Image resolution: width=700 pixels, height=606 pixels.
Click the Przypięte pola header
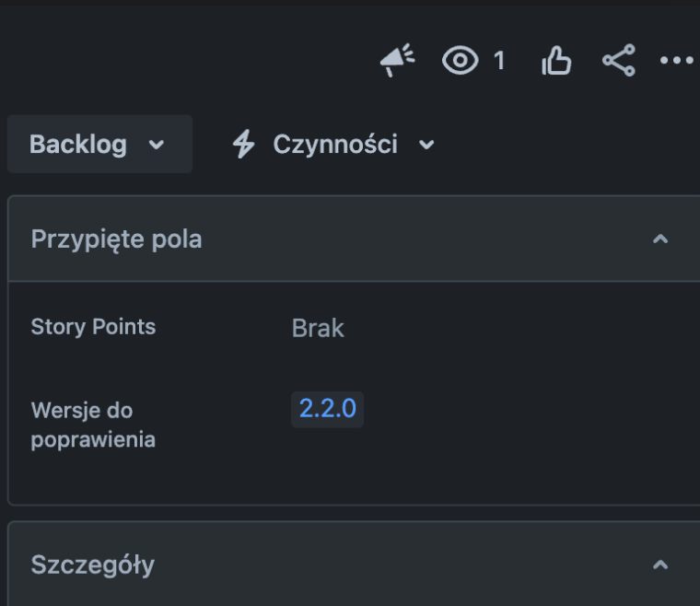117,239
